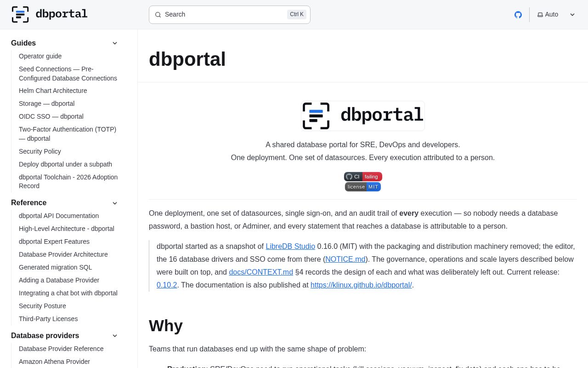Open Database Provider Reference page
The image size is (588, 368).
(x=61, y=349)
